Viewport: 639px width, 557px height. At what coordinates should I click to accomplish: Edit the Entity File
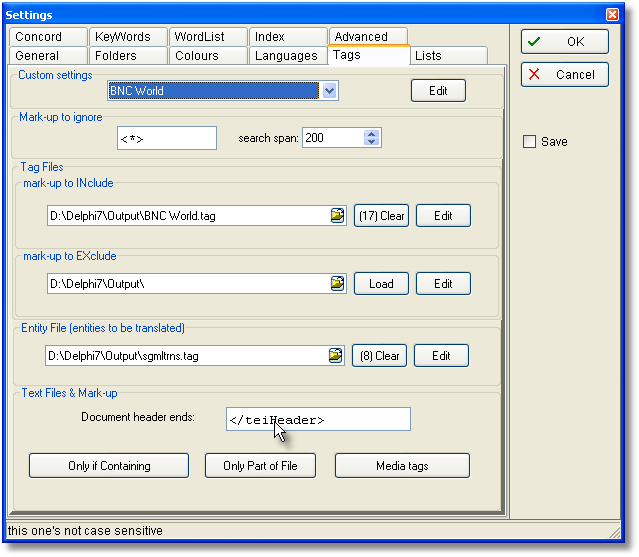point(441,355)
